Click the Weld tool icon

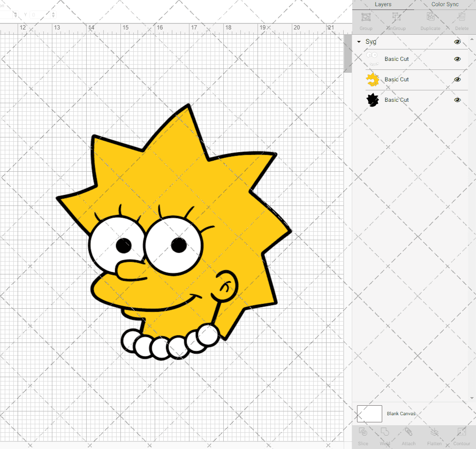(x=385, y=432)
